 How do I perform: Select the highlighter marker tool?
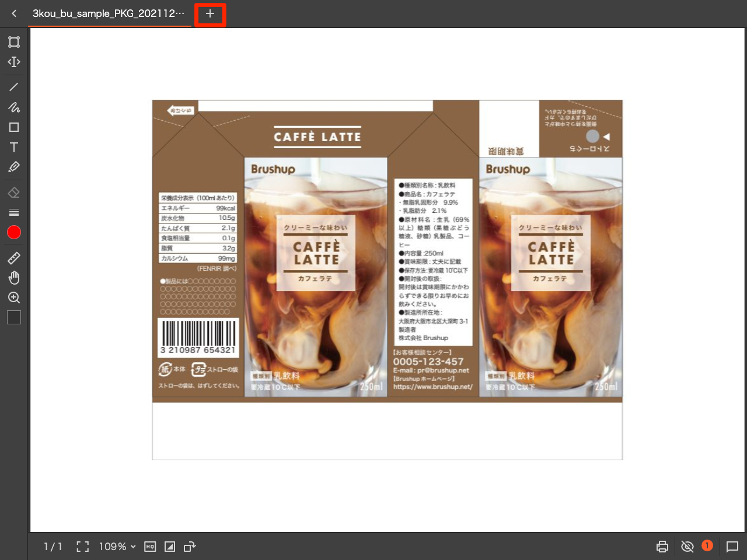tap(14, 167)
